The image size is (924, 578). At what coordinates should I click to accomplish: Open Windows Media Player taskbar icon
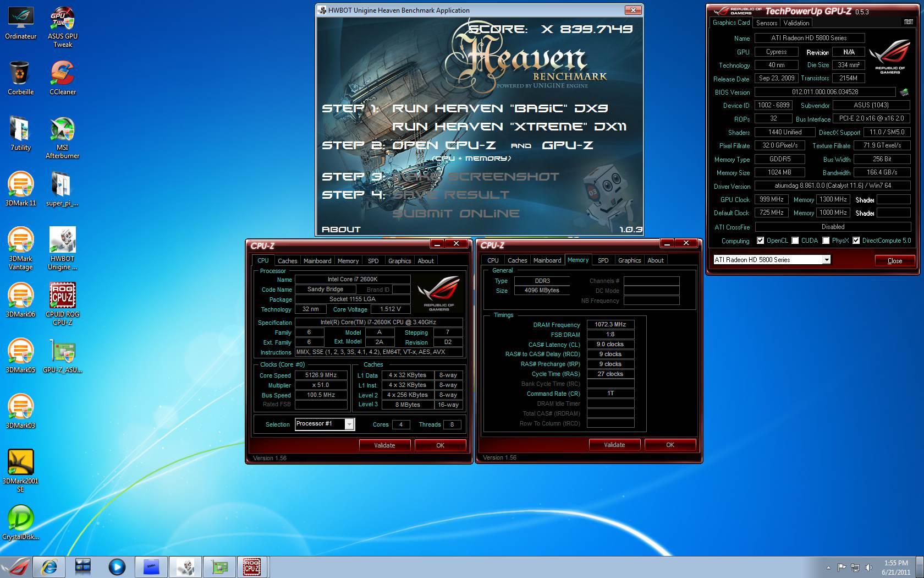(x=117, y=567)
